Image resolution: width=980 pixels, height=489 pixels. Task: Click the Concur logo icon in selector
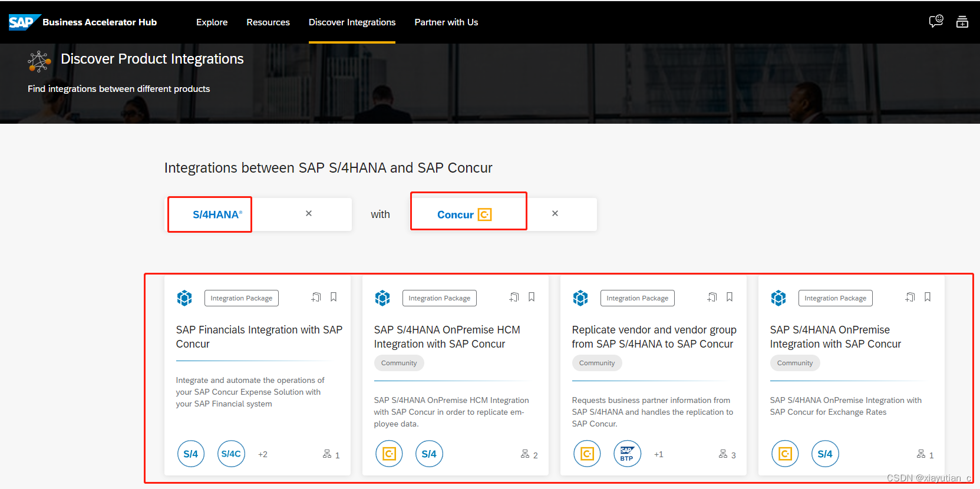484,214
